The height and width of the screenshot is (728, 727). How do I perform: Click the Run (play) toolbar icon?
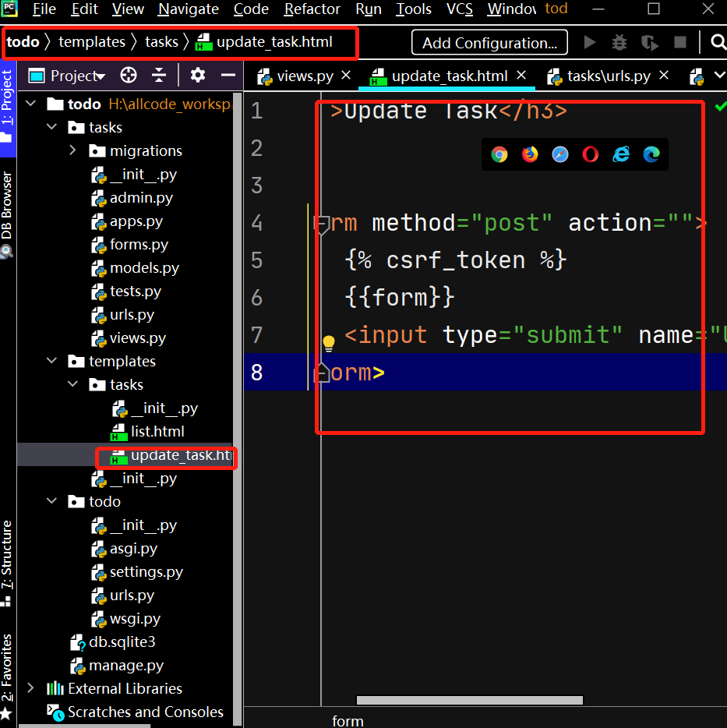[590, 43]
